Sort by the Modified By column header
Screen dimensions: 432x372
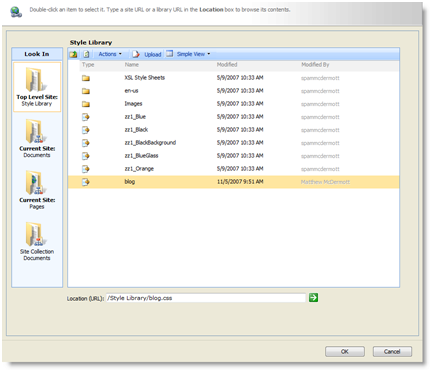(315, 65)
